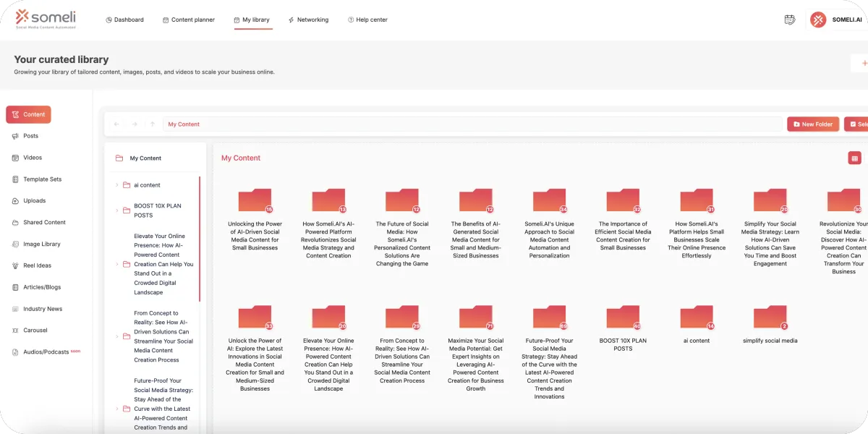868x434 pixels.
Task: Open From Concept to Reality folder in grid
Action: 402,344
